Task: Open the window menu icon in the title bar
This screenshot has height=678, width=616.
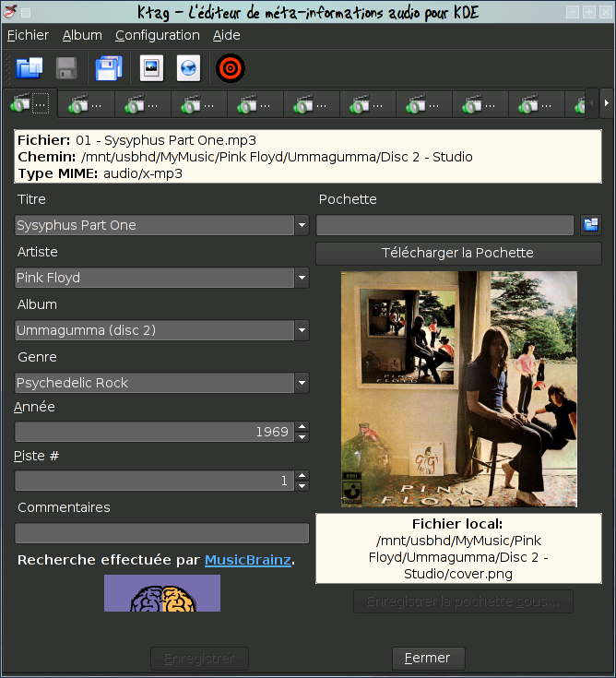Action: click(9, 12)
